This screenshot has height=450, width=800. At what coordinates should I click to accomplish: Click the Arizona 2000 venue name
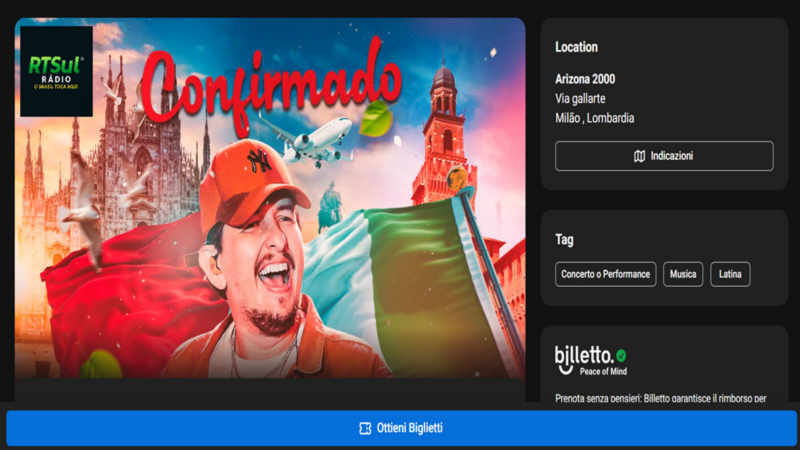585,79
